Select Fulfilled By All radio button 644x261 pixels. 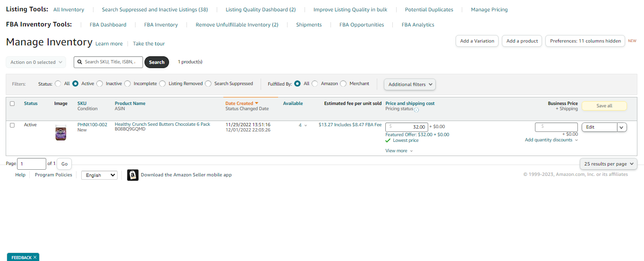click(x=297, y=84)
